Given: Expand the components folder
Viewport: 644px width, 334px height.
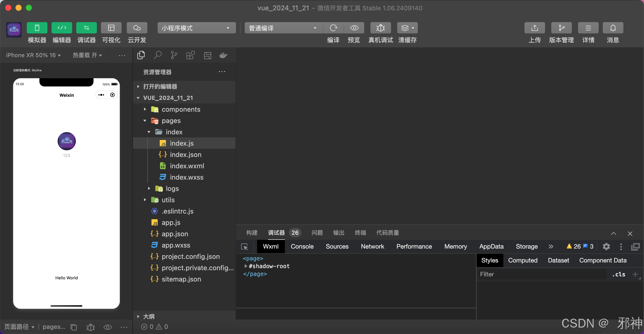Looking at the screenshot, I should point(181,109).
